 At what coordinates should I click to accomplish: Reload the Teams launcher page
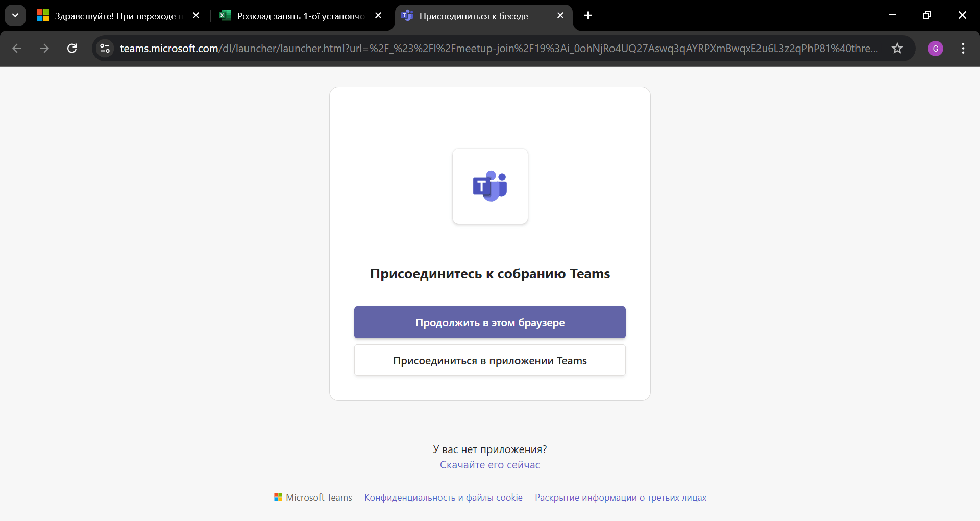click(72, 49)
